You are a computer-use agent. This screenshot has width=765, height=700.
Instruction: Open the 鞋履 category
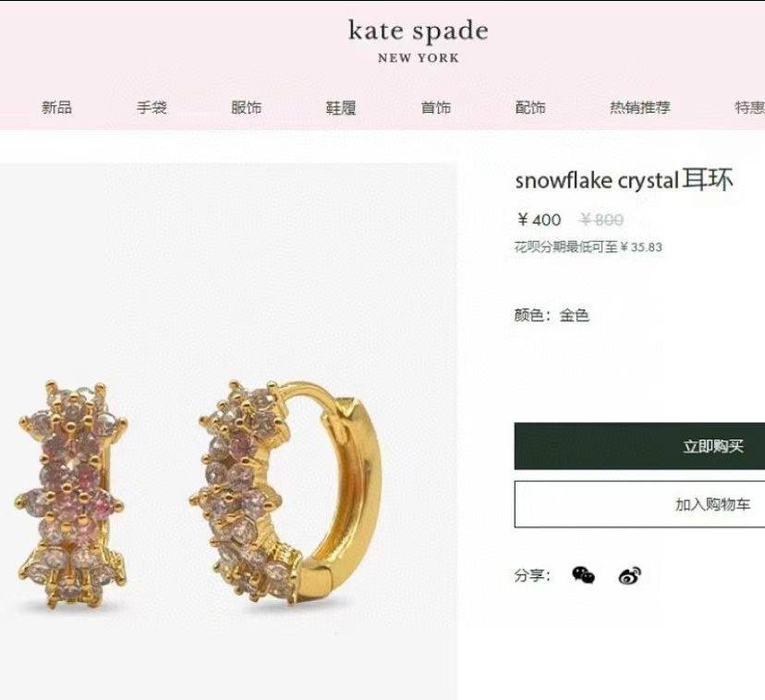341,107
